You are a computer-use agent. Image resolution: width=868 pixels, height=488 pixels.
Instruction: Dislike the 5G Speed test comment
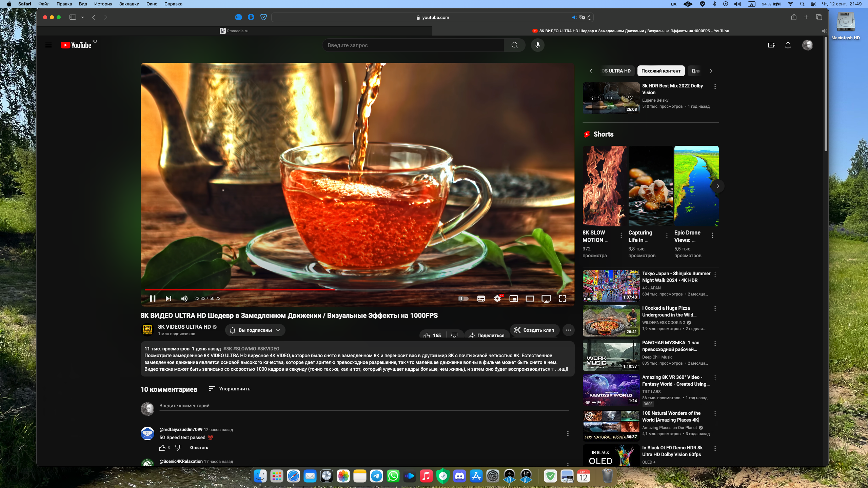(x=178, y=448)
